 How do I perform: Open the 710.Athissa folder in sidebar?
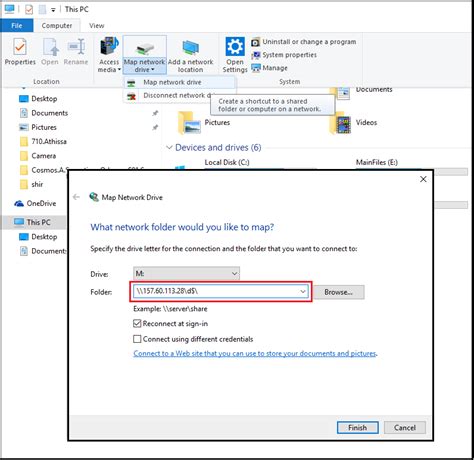[x=43, y=142]
